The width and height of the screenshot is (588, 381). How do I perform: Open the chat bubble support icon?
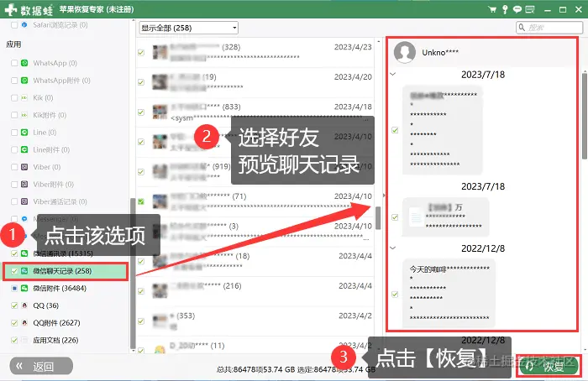coord(517,9)
